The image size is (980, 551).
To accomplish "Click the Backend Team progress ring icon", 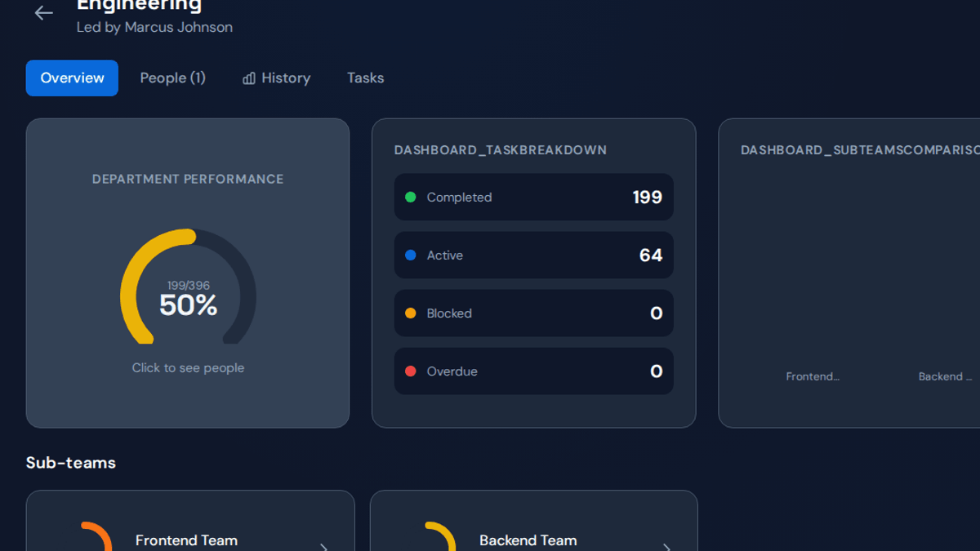I will coord(440,536).
